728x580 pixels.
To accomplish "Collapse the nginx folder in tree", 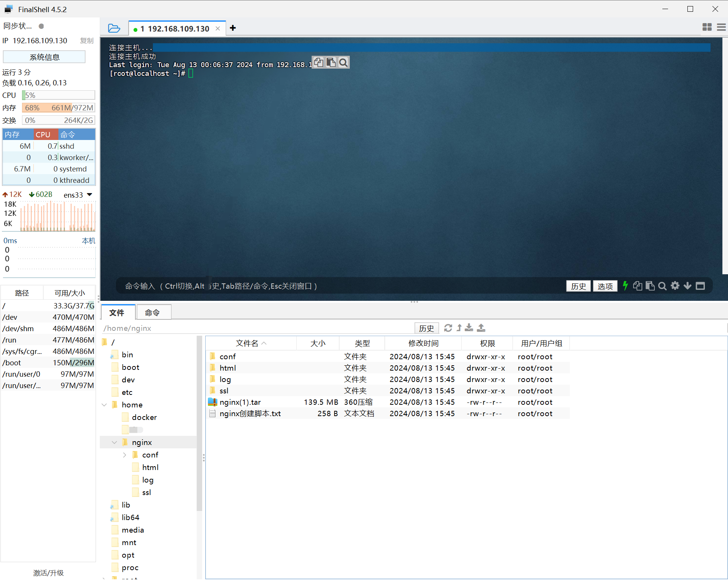I will (114, 442).
